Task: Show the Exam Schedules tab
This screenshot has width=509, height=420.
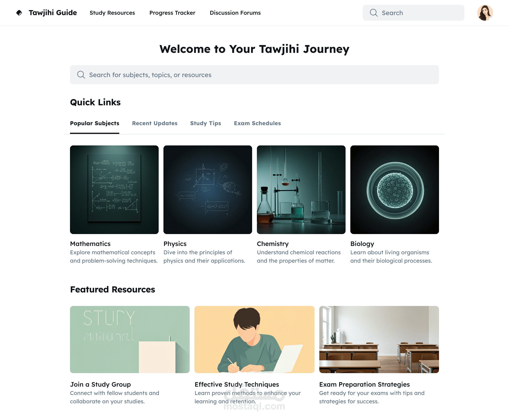Action: [x=257, y=123]
